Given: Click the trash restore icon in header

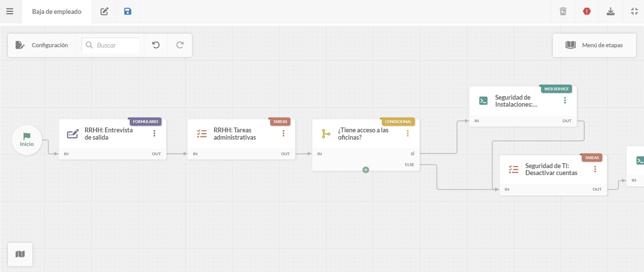Looking at the screenshot, I should (563, 11).
